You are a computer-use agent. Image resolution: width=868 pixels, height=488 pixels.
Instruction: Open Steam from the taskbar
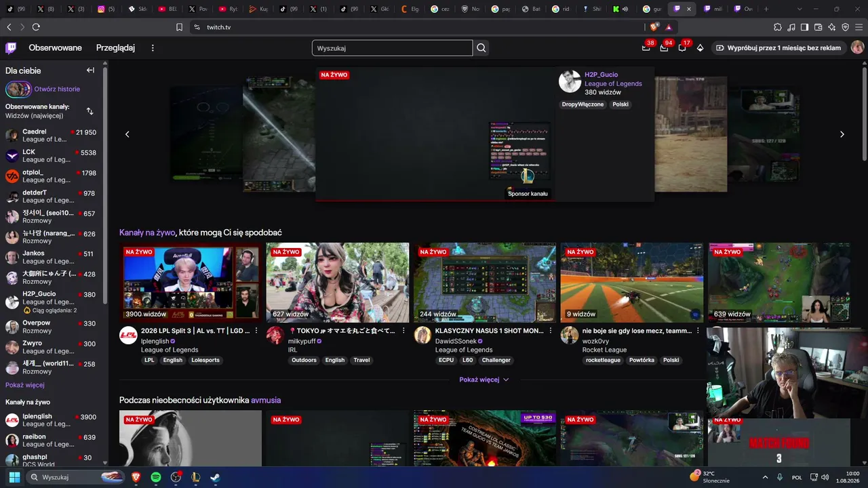[216, 477]
